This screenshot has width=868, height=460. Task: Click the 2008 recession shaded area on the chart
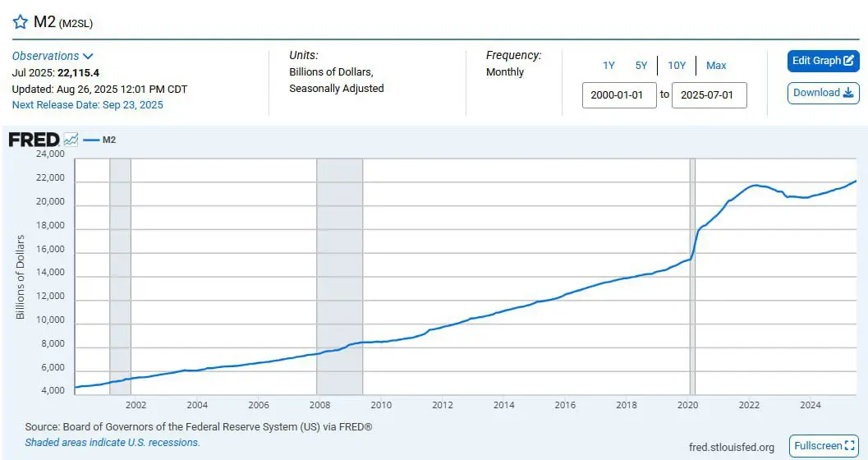click(339, 277)
